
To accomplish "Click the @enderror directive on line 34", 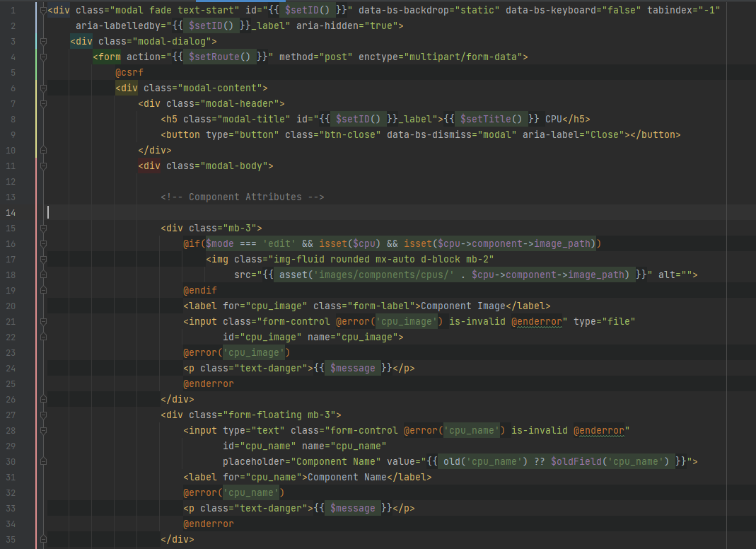I will click(209, 524).
